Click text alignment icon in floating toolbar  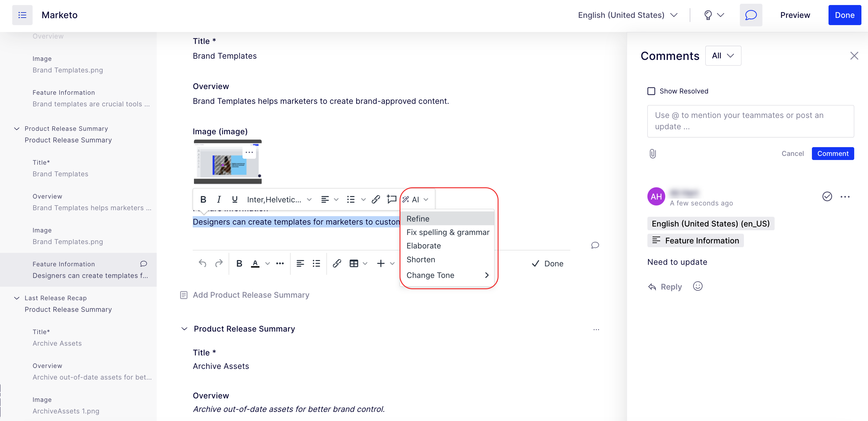coord(325,200)
